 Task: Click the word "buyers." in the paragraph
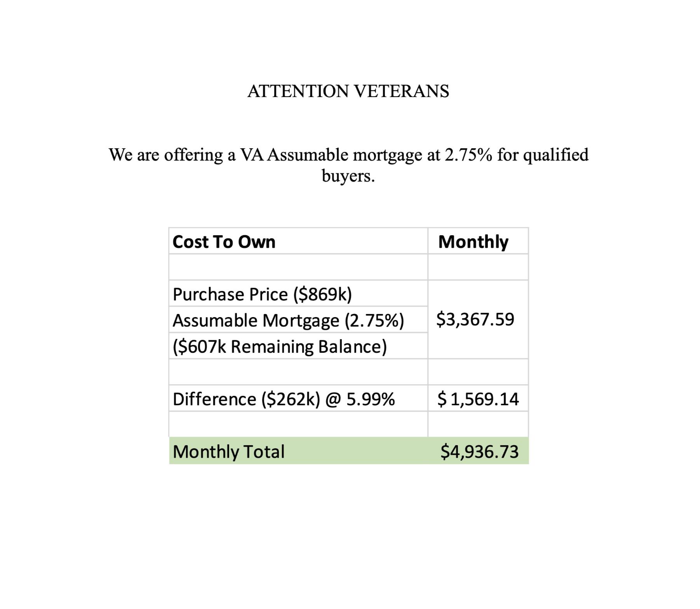(x=348, y=176)
